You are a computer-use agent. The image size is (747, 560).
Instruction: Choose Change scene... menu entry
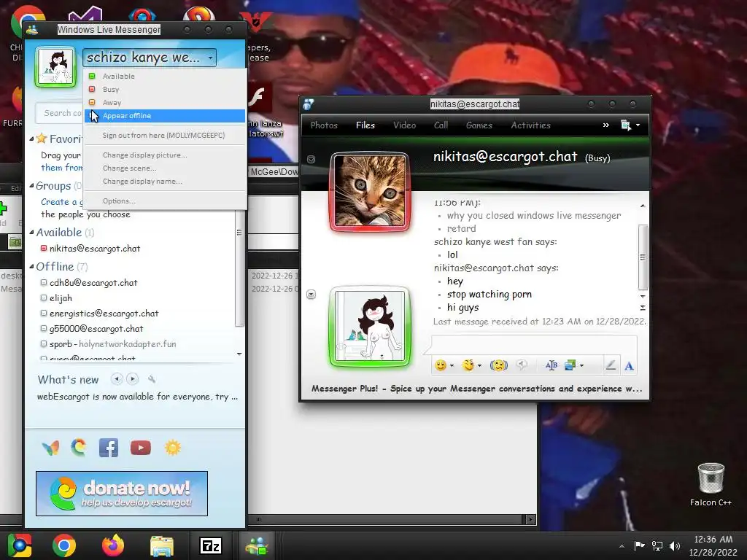pos(165,168)
